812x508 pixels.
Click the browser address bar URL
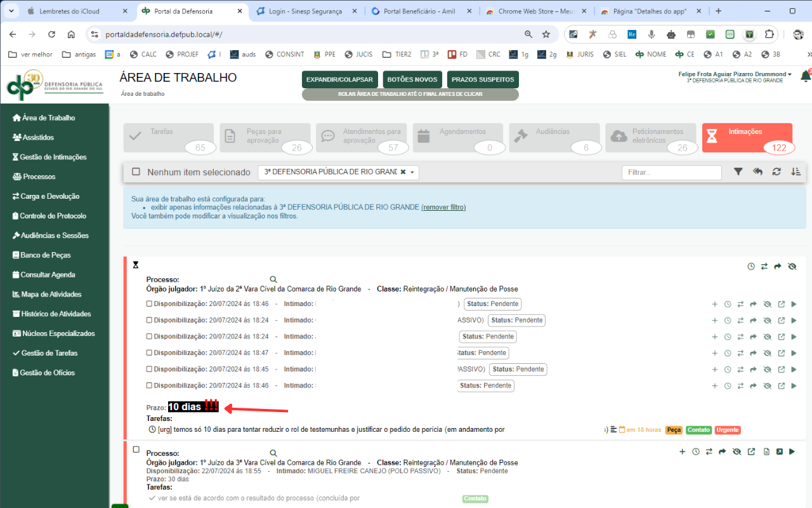point(164,34)
